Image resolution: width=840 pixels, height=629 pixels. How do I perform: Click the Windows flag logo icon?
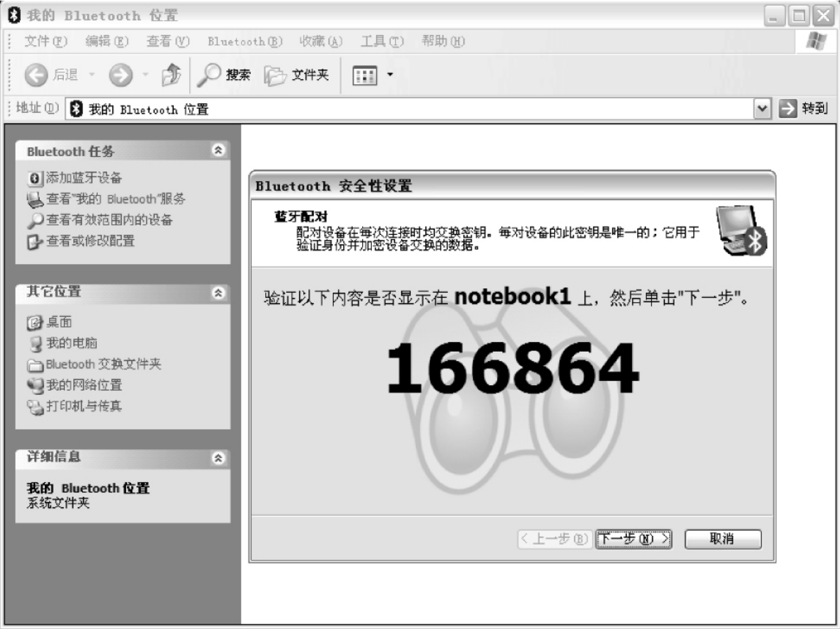coord(816,41)
